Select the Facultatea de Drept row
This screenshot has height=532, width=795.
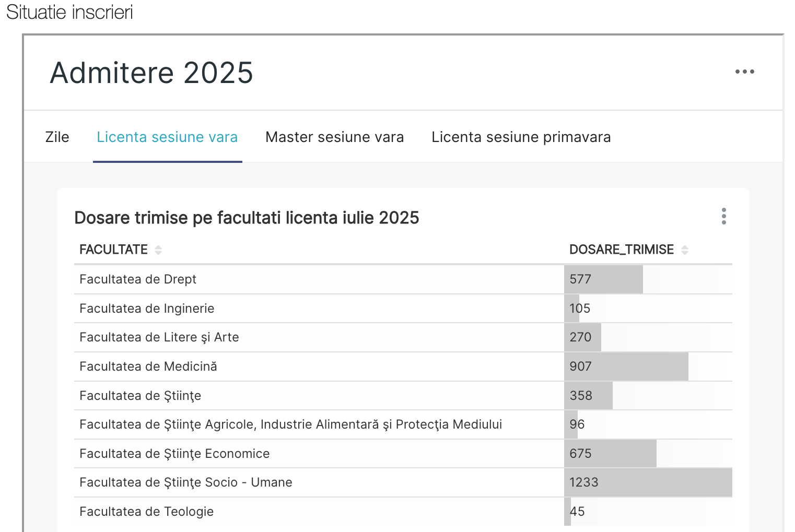(x=138, y=279)
